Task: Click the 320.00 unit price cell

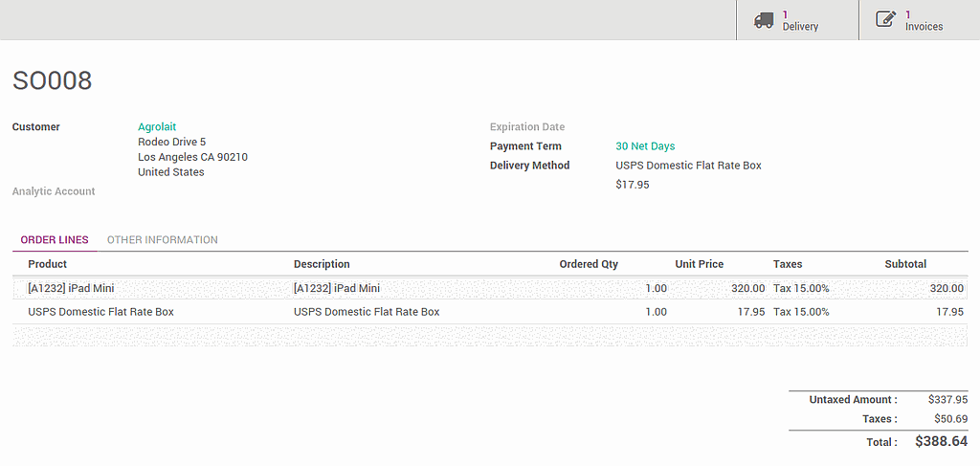Action: click(x=746, y=288)
